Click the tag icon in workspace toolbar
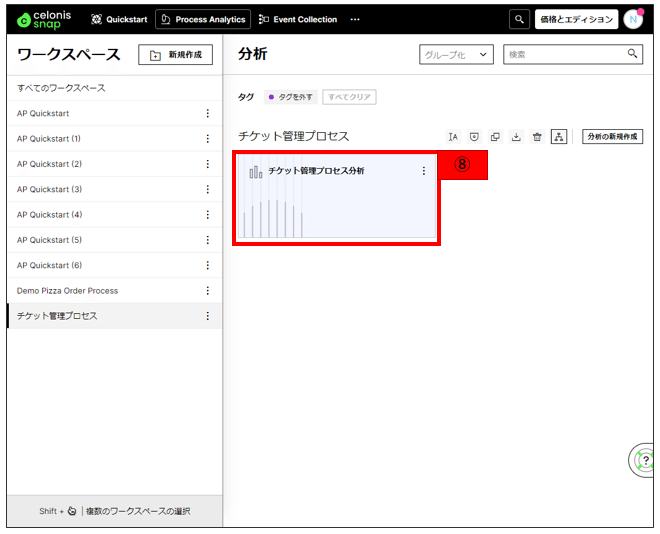 point(474,137)
